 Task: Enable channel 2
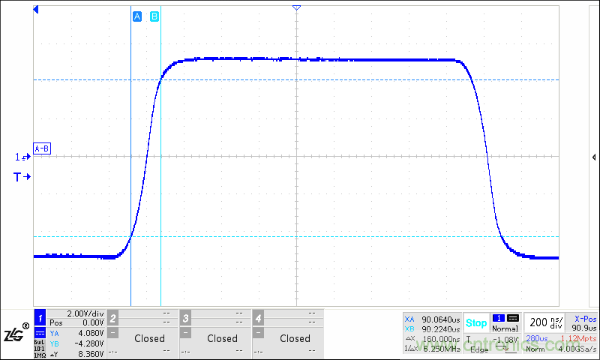[112, 318]
